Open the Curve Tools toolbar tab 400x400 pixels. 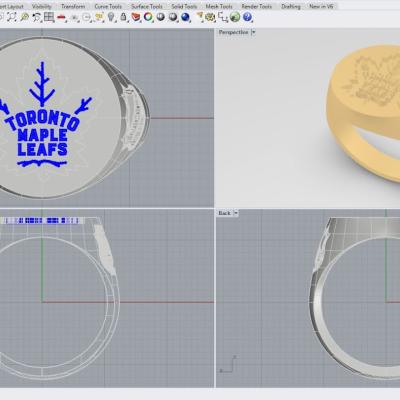(108, 6)
